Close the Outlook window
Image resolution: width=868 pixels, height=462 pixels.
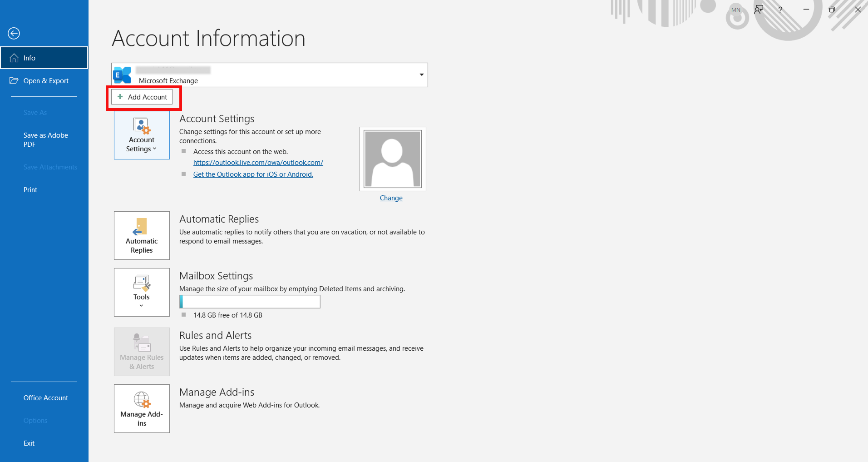[x=858, y=10]
